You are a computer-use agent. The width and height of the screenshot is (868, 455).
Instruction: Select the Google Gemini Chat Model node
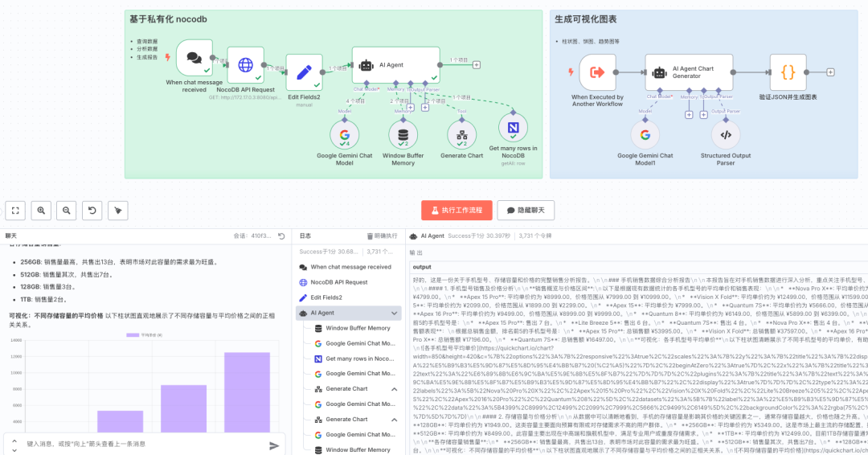pos(344,134)
